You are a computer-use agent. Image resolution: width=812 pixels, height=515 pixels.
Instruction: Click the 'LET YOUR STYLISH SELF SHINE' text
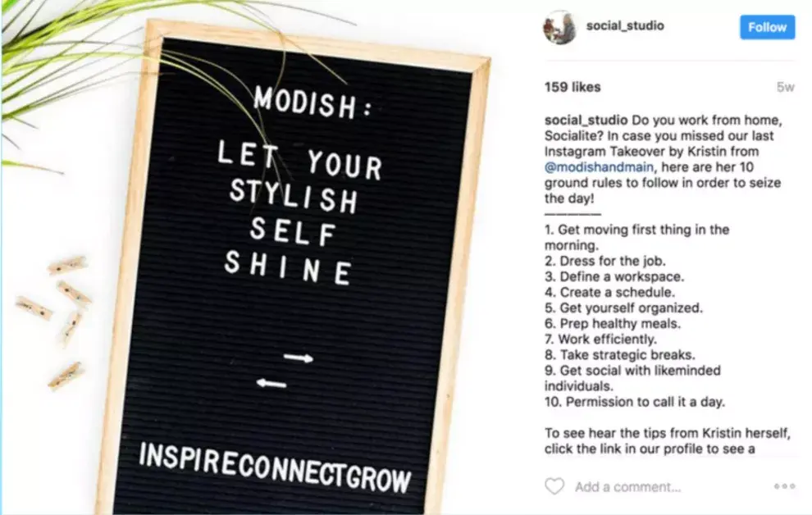point(299,212)
